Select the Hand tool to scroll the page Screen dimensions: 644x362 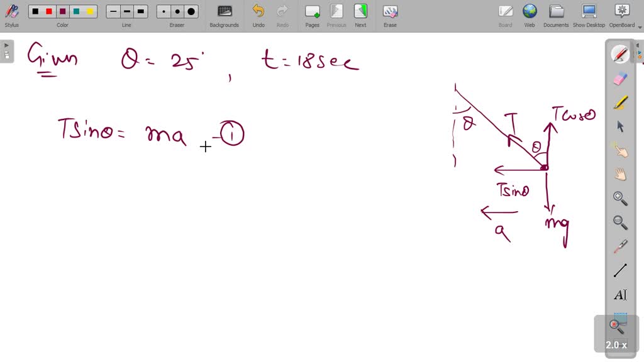(619, 174)
